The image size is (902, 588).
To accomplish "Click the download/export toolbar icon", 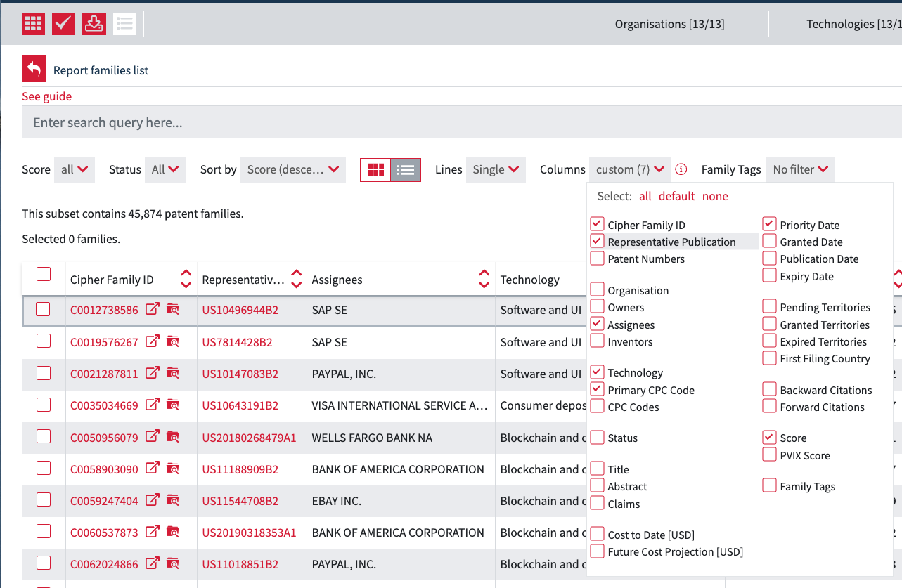I will [x=94, y=24].
